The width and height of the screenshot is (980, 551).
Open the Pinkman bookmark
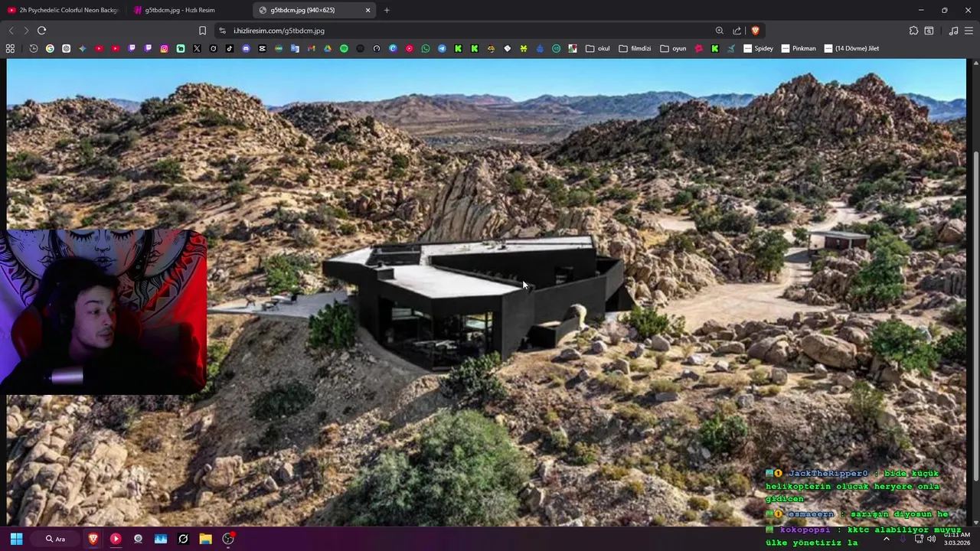tap(799, 48)
